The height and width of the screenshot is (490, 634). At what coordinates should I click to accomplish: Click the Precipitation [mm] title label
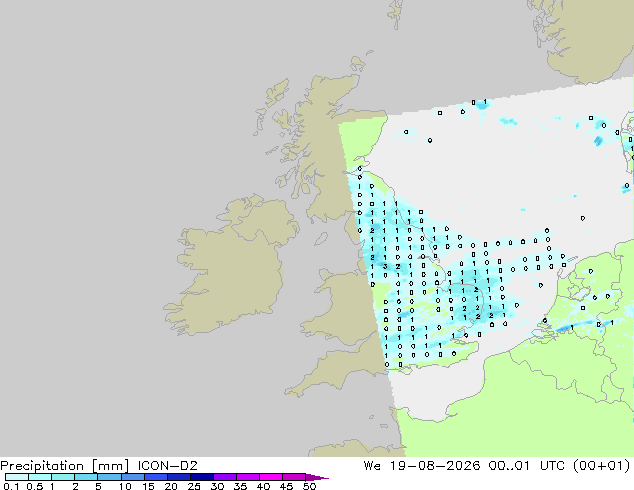pyautogui.click(x=65, y=466)
